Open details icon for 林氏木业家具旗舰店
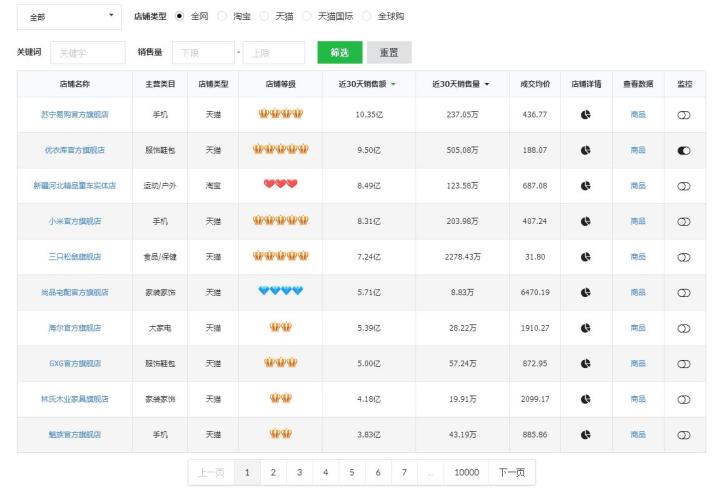 pos(585,399)
